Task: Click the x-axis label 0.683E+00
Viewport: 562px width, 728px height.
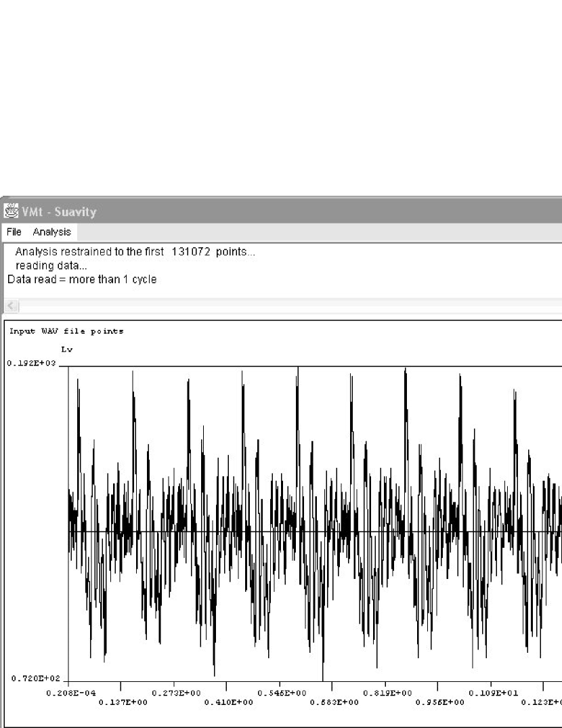Action: pos(334,702)
